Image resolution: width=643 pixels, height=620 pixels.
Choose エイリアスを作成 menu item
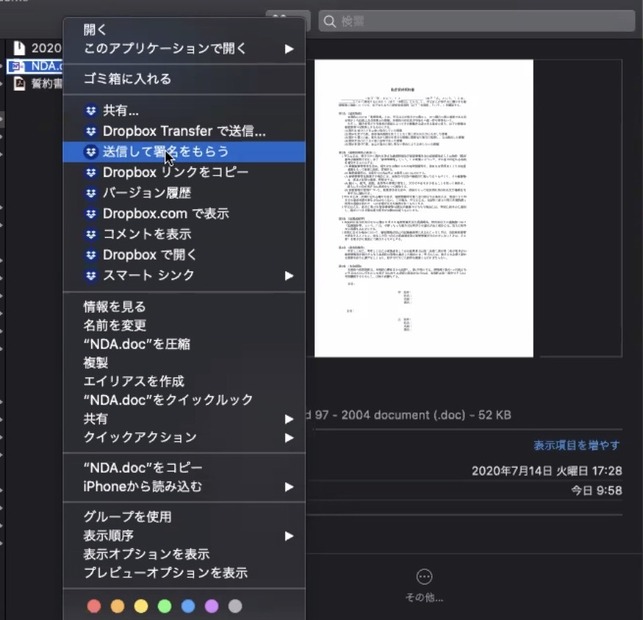[x=184, y=381]
